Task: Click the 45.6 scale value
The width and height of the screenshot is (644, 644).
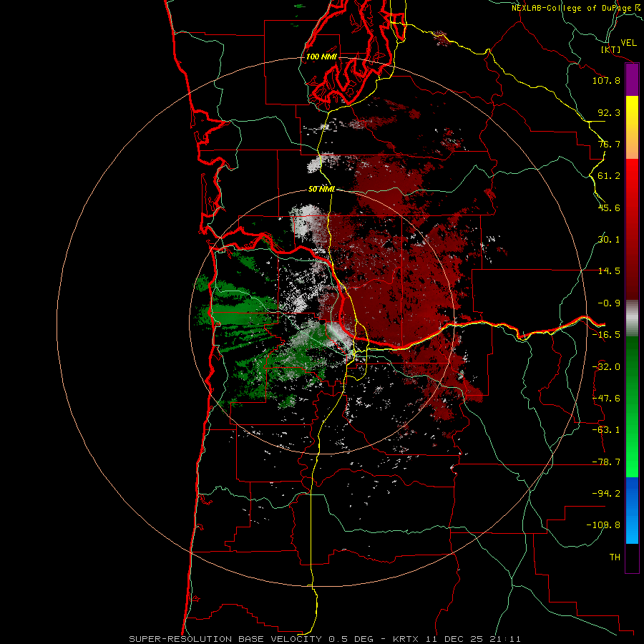Action: point(609,208)
